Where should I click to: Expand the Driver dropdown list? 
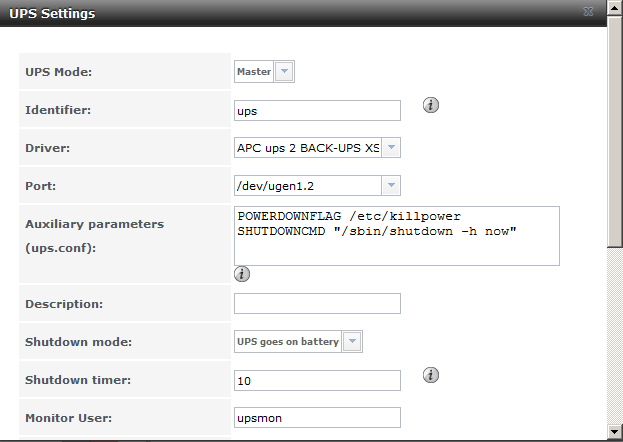pyautogui.click(x=391, y=148)
